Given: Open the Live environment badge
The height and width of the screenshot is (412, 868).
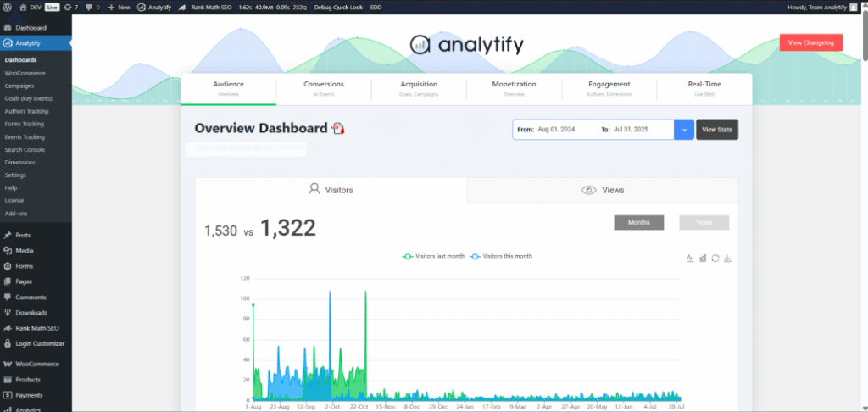Looking at the screenshot, I should (x=52, y=7).
